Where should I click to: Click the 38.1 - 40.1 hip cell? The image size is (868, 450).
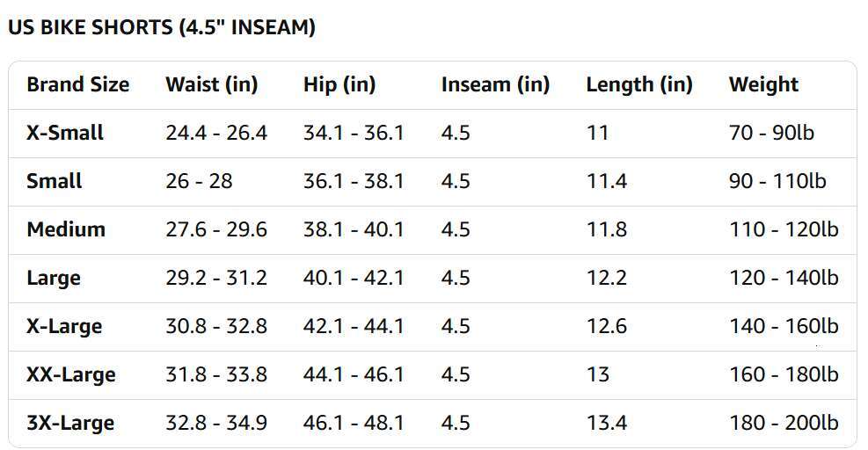(354, 230)
